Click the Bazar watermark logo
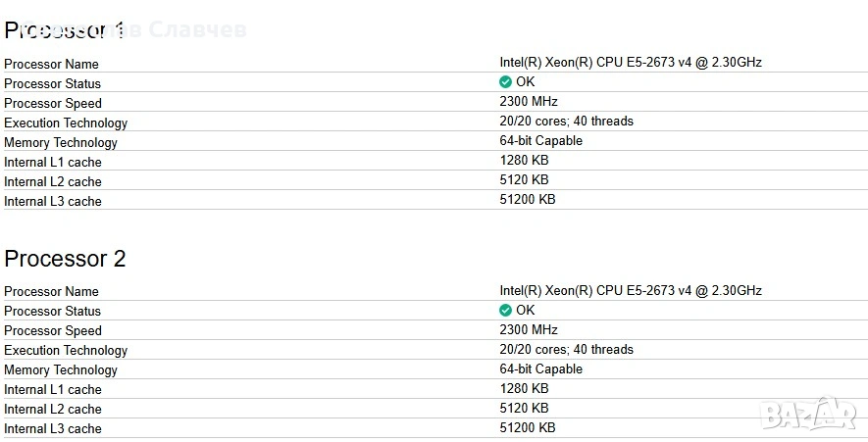This screenshot has width=868, height=442. (x=808, y=412)
